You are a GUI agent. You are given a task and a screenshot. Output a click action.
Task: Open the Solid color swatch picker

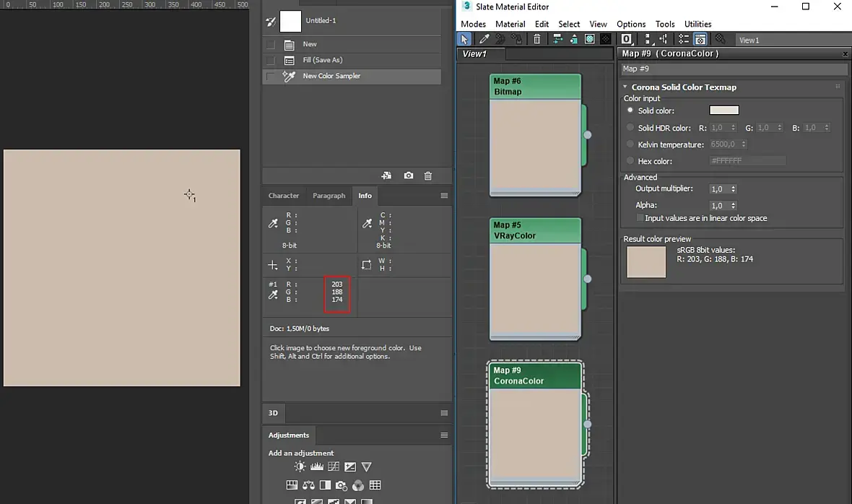723,110
